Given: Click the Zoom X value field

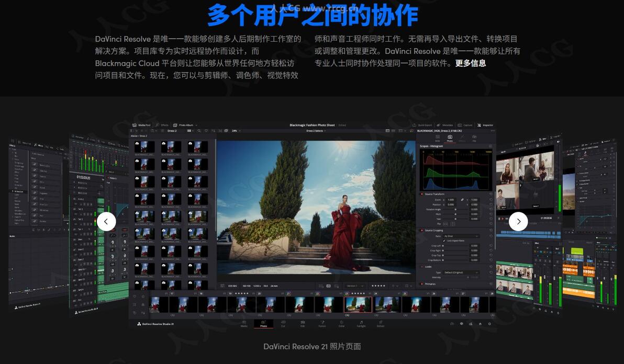Looking at the screenshot, I should click(x=451, y=199).
